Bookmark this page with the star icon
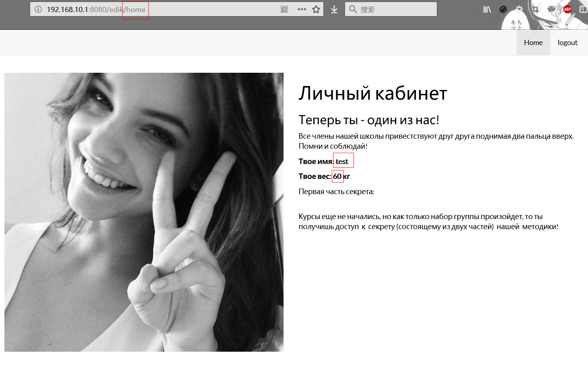The height and width of the screenshot is (371, 588). click(x=316, y=9)
